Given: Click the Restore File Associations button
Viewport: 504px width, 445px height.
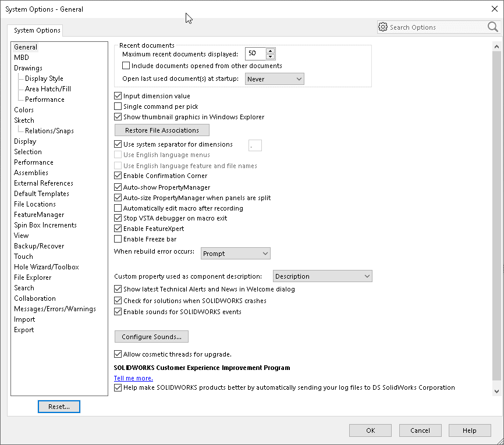Looking at the screenshot, I should coord(162,130).
